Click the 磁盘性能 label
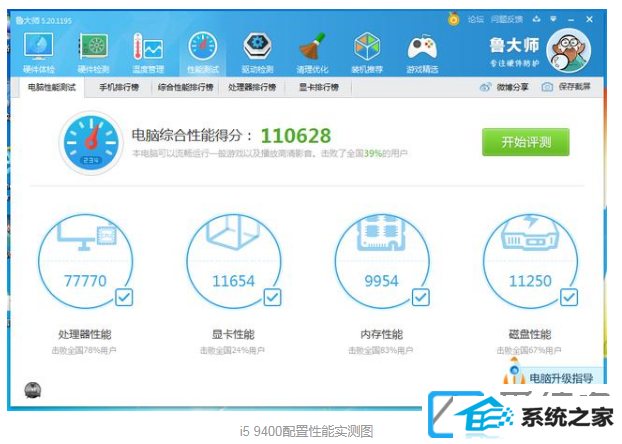 pos(530,334)
